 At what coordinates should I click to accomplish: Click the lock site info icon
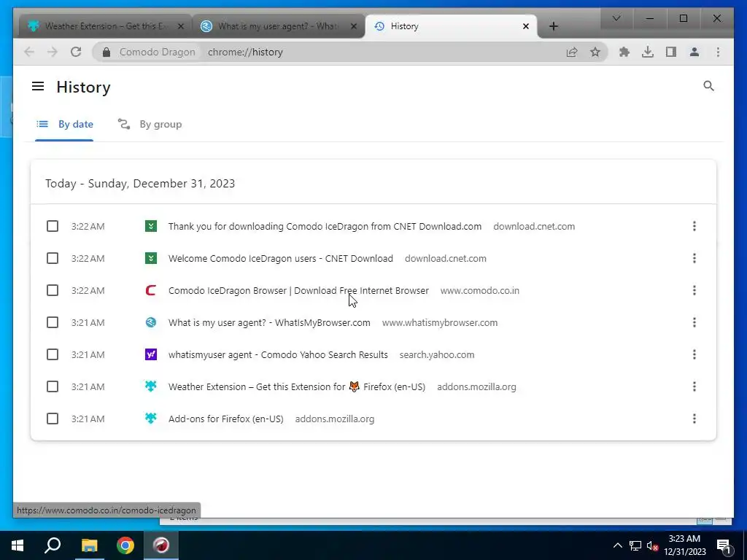pos(107,52)
